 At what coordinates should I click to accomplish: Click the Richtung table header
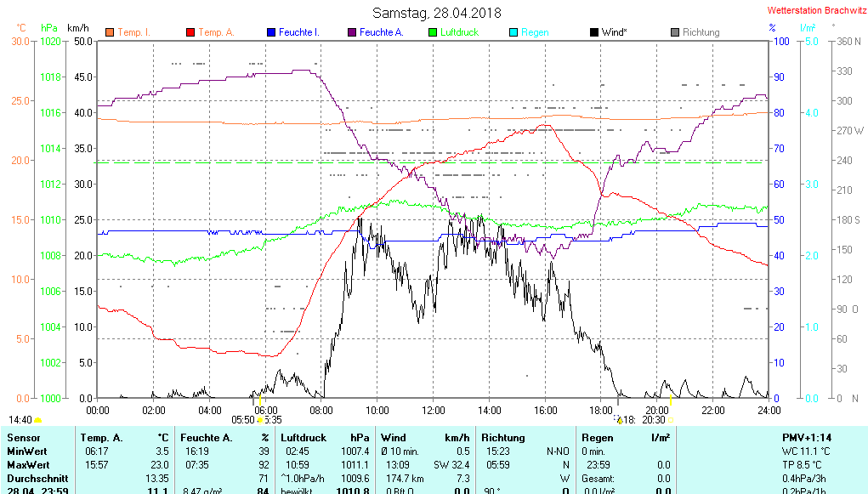coord(502,437)
